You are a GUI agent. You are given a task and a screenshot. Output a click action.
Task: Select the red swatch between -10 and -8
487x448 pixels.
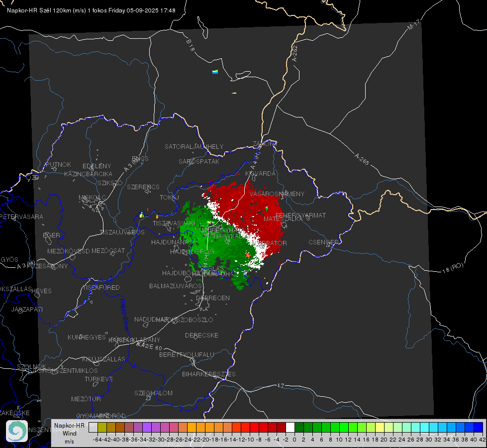pyautogui.click(x=254, y=428)
